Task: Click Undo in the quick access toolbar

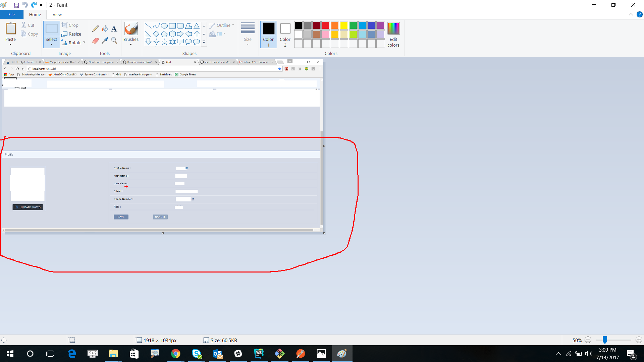Action: (x=24, y=5)
